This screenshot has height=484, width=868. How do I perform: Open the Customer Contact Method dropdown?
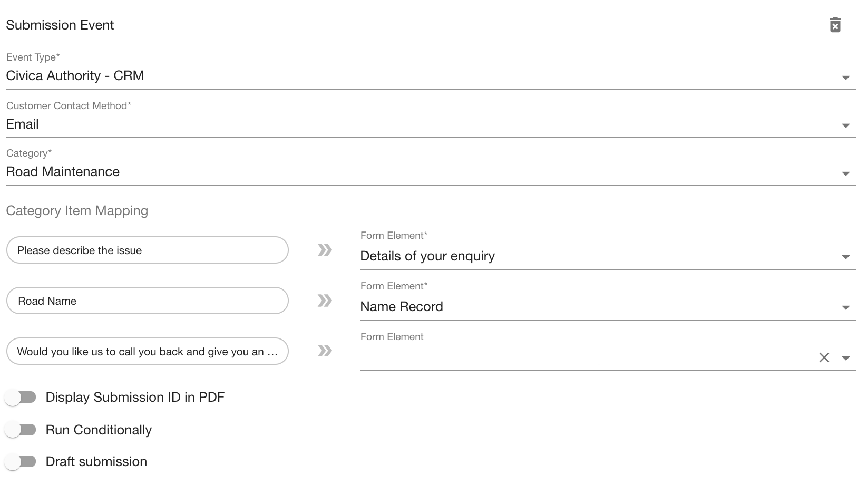tap(845, 125)
